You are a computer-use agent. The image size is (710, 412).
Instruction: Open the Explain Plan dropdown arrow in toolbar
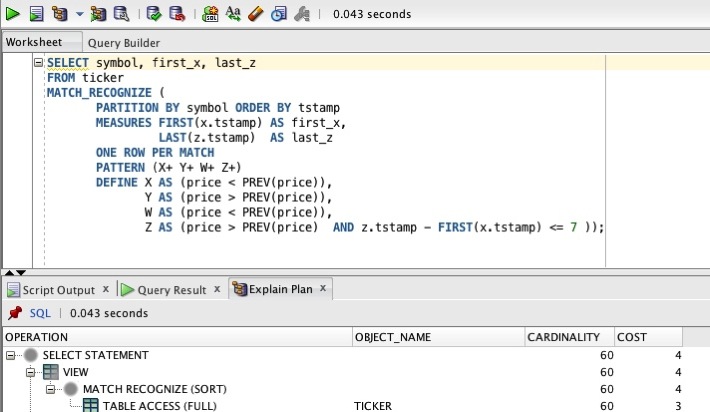[x=80, y=14]
